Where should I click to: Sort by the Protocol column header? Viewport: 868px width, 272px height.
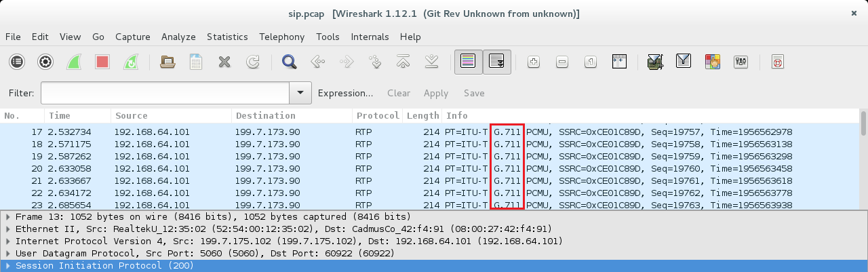click(378, 116)
